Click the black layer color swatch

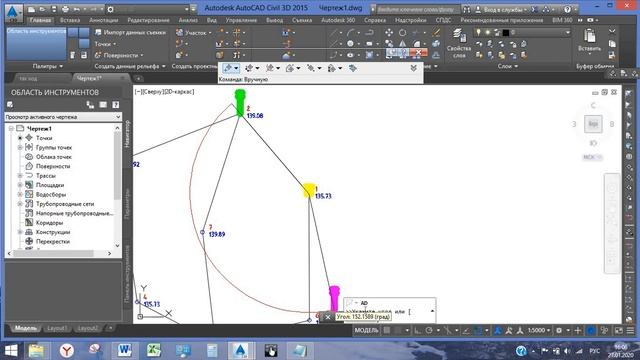coord(506,32)
